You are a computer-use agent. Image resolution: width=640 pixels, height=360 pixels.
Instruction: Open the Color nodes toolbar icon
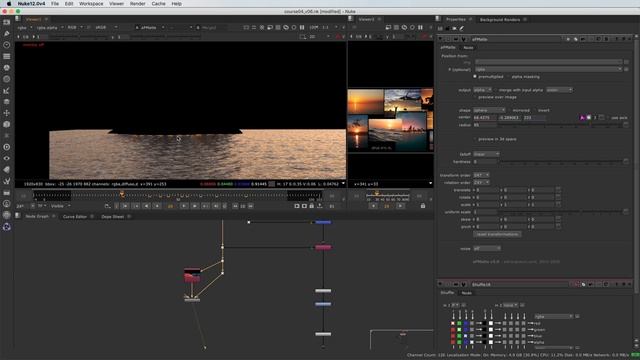pos(7,68)
